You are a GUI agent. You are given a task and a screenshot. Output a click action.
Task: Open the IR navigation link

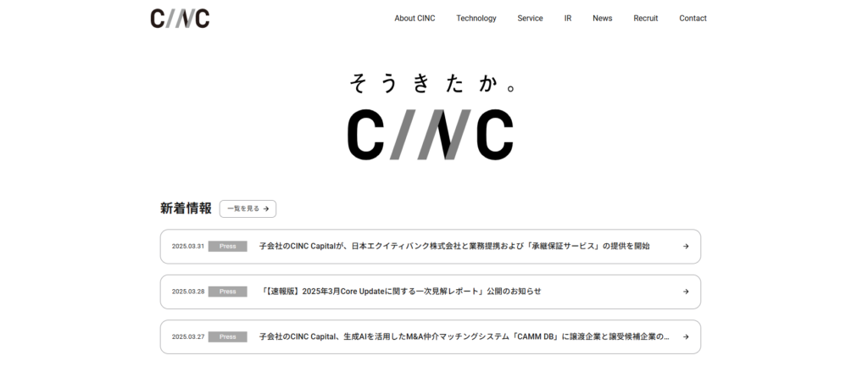(x=567, y=19)
